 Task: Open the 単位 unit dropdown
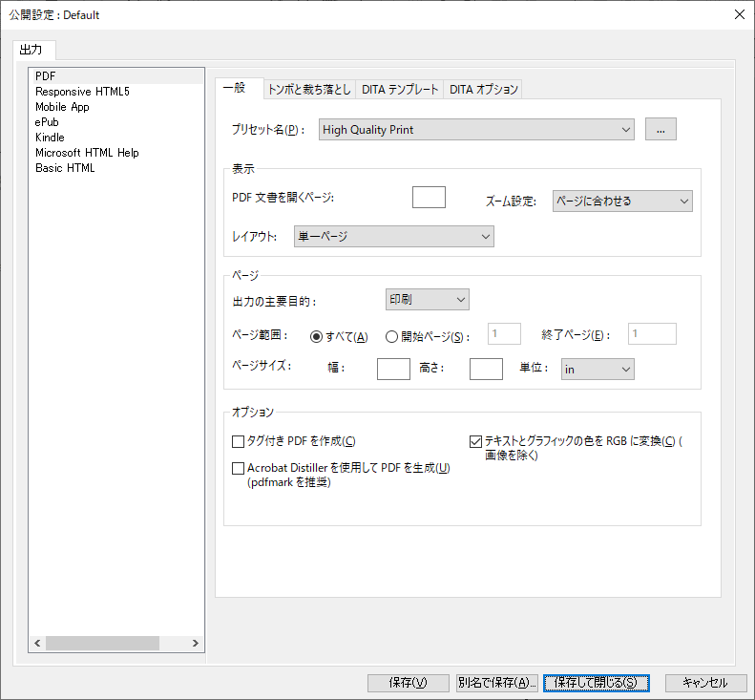coord(598,369)
